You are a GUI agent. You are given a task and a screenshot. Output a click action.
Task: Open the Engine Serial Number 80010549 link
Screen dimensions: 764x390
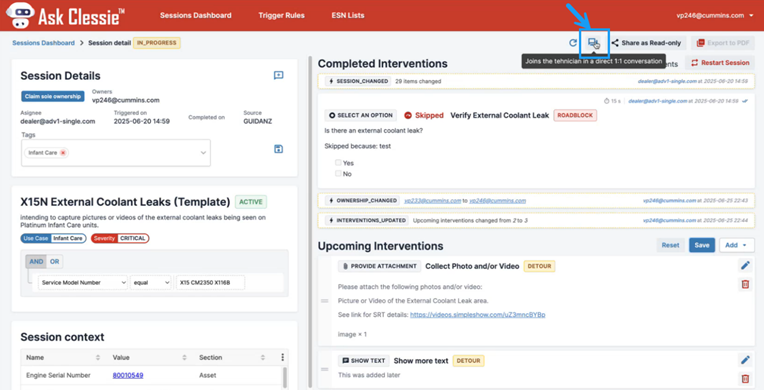pyautogui.click(x=128, y=375)
